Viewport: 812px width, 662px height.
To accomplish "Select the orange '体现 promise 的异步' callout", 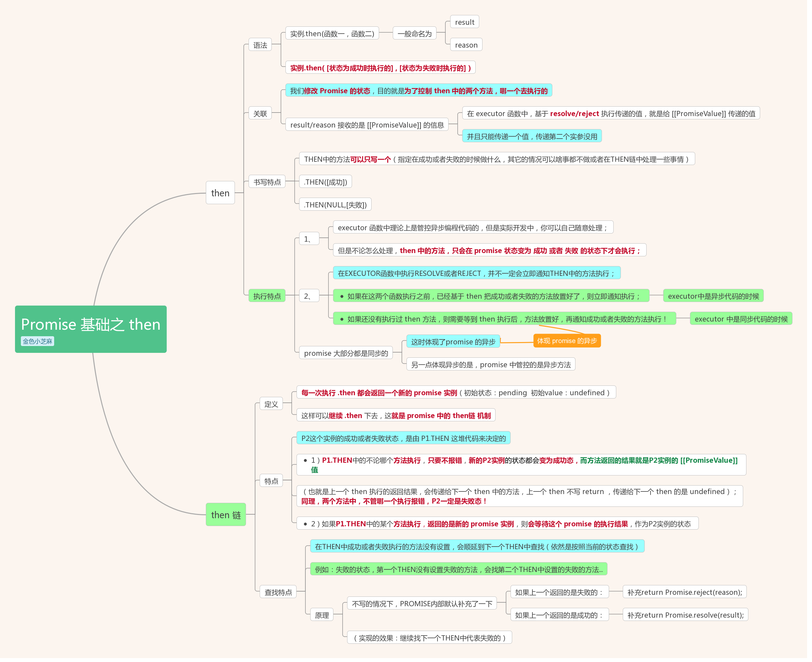I will click(567, 341).
